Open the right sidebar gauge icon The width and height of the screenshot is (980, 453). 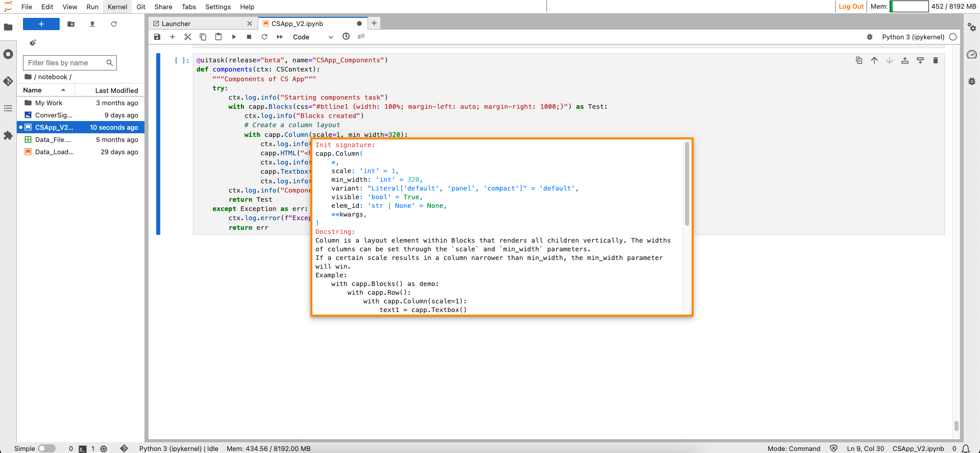pyautogui.click(x=972, y=54)
